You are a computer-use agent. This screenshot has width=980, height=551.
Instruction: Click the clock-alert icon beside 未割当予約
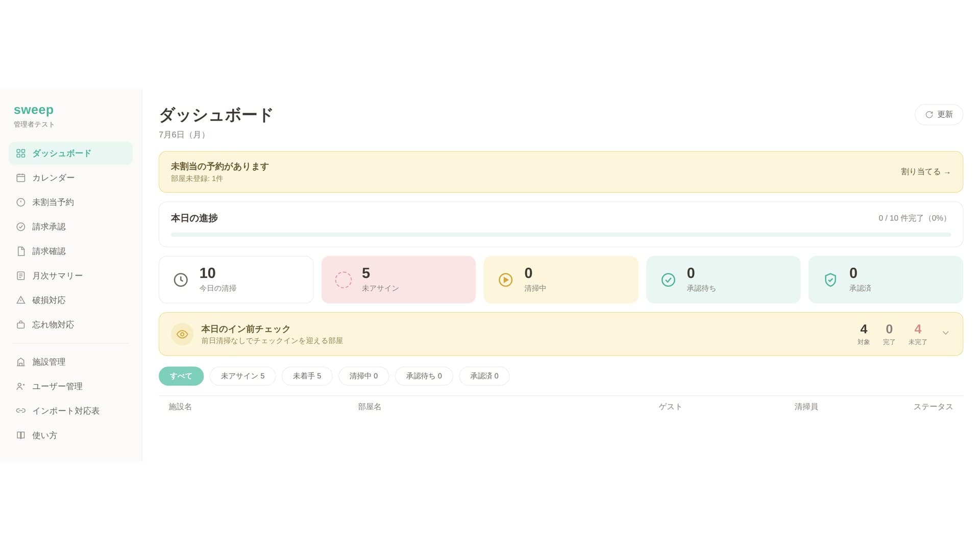[x=20, y=202]
